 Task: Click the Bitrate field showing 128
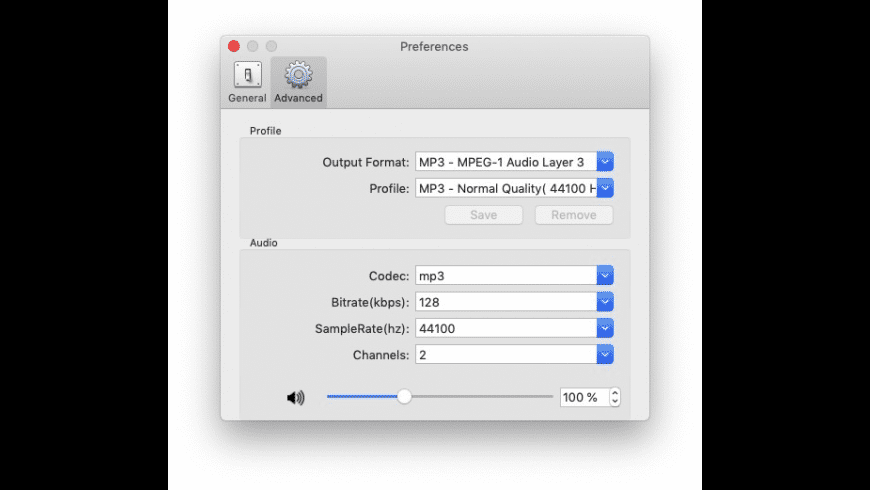506,302
